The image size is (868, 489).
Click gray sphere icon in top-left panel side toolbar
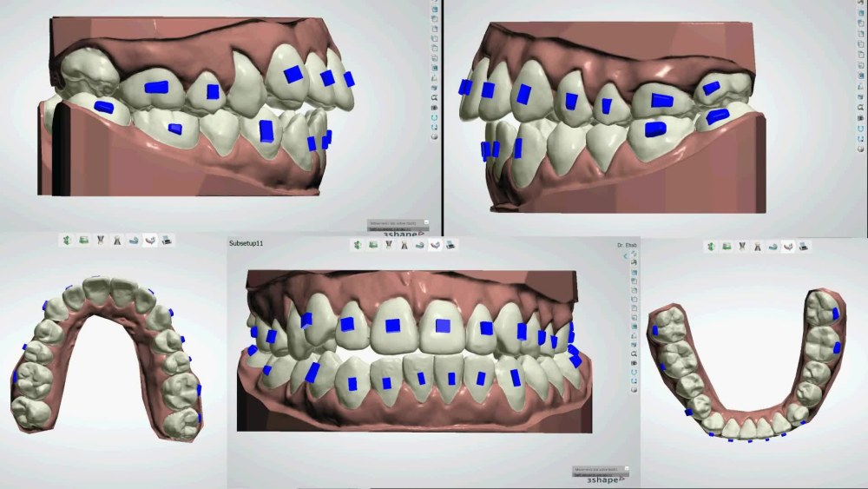[435, 136]
